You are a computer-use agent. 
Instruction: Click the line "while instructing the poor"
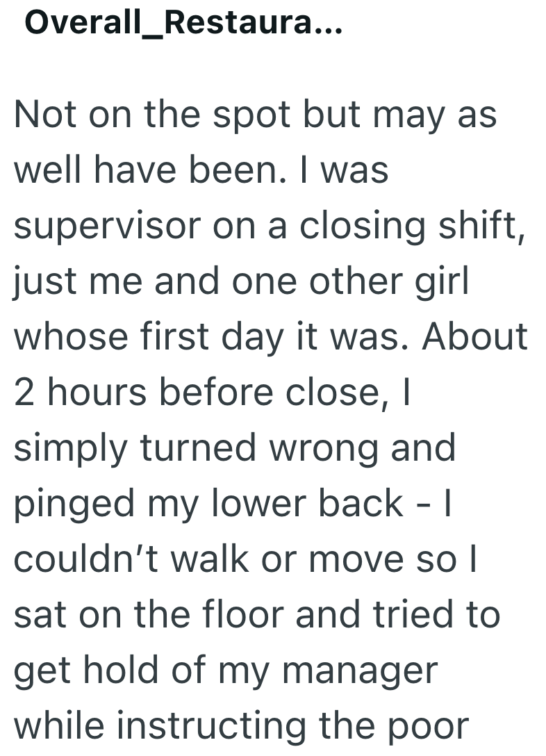click(242, 726)
